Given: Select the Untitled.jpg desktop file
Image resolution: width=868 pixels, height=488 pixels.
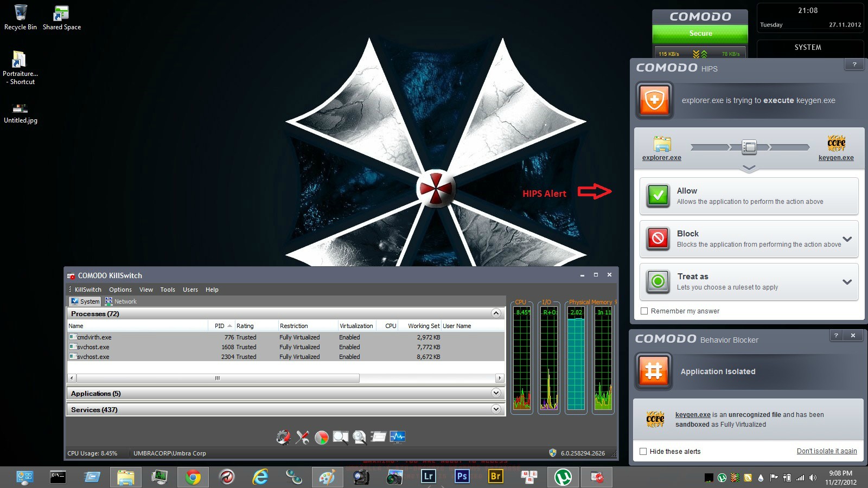Looking at the screenshot, I should (21, 113).
